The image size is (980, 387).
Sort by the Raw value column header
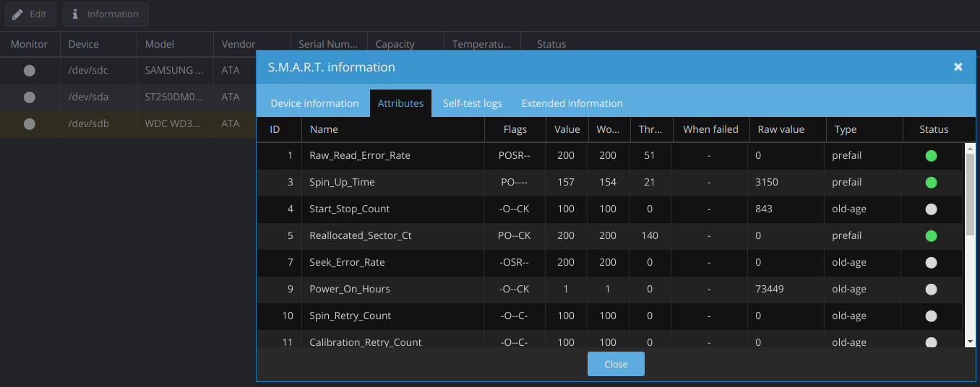pos(788,129)
